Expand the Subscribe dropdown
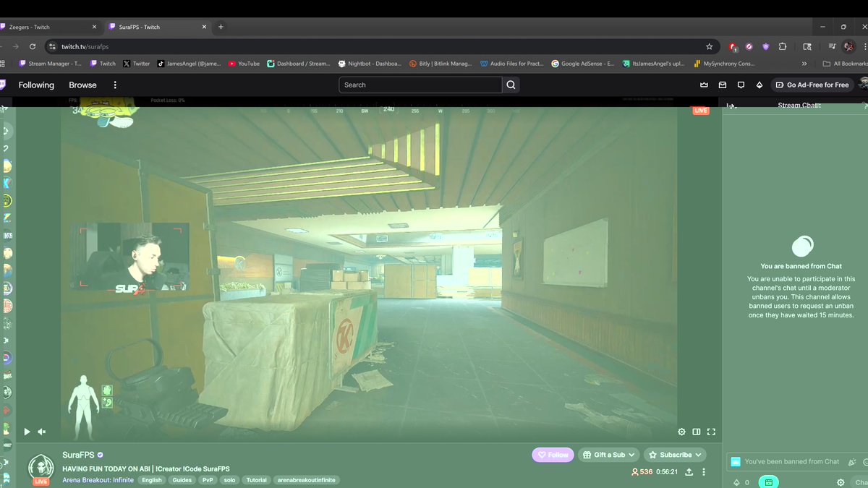The image size is (868, 488). point(676,455)
